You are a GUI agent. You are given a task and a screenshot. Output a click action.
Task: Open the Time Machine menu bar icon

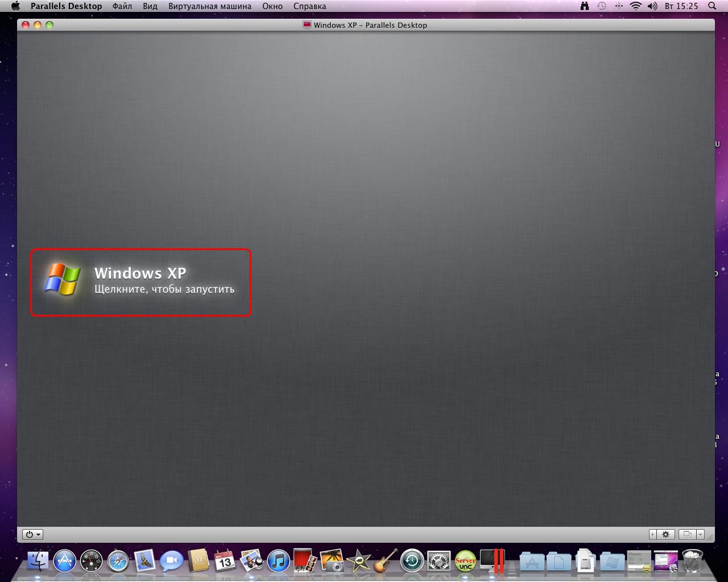(x=602, y=6)
